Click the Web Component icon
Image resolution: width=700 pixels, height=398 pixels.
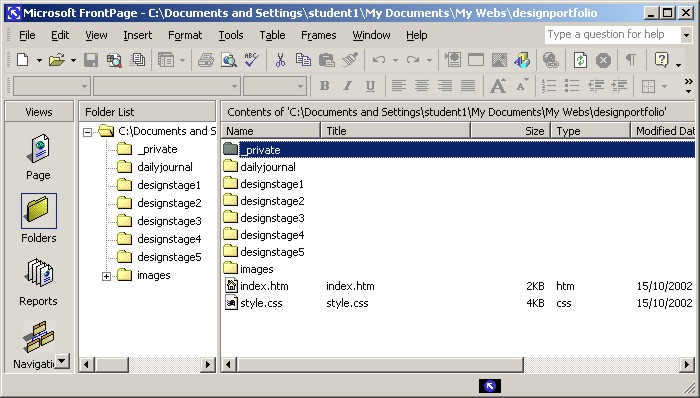453,60
